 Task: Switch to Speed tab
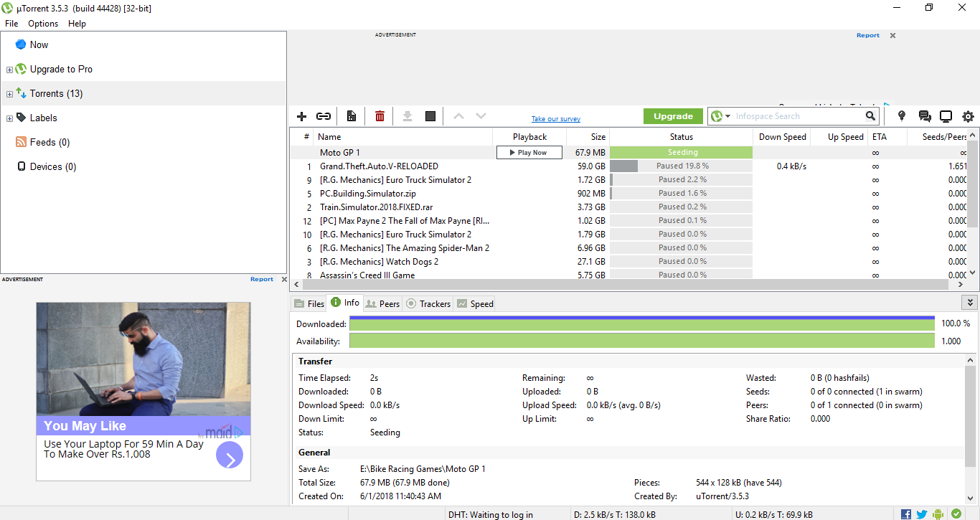475,303
